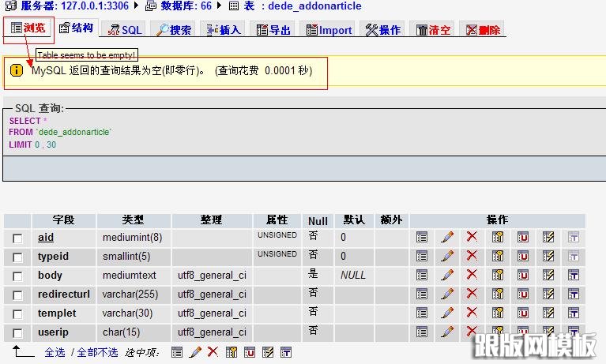Open the 插入 (Insert) tab
Image resolution: width=606 pixels, height=364 pixels.
224,30
